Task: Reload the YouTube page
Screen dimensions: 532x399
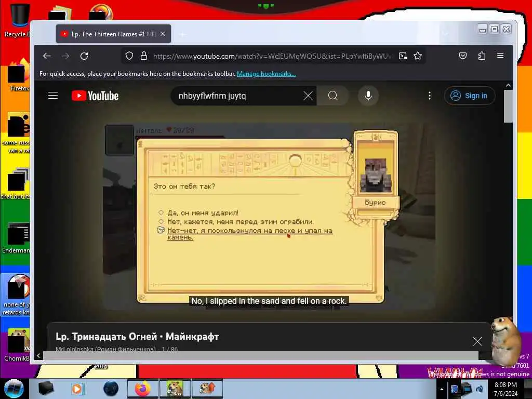Action: click(x=84, y=56)
